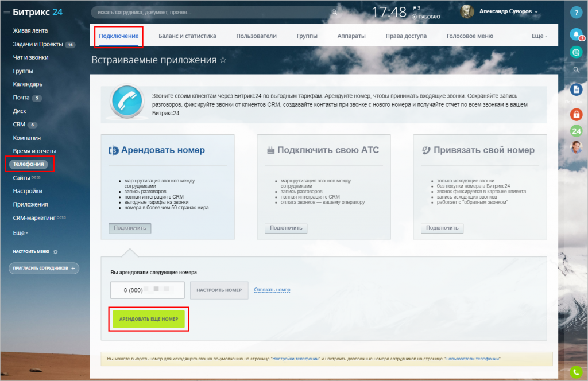Open the teal chat icon in right panel

[x=576, y=52]
